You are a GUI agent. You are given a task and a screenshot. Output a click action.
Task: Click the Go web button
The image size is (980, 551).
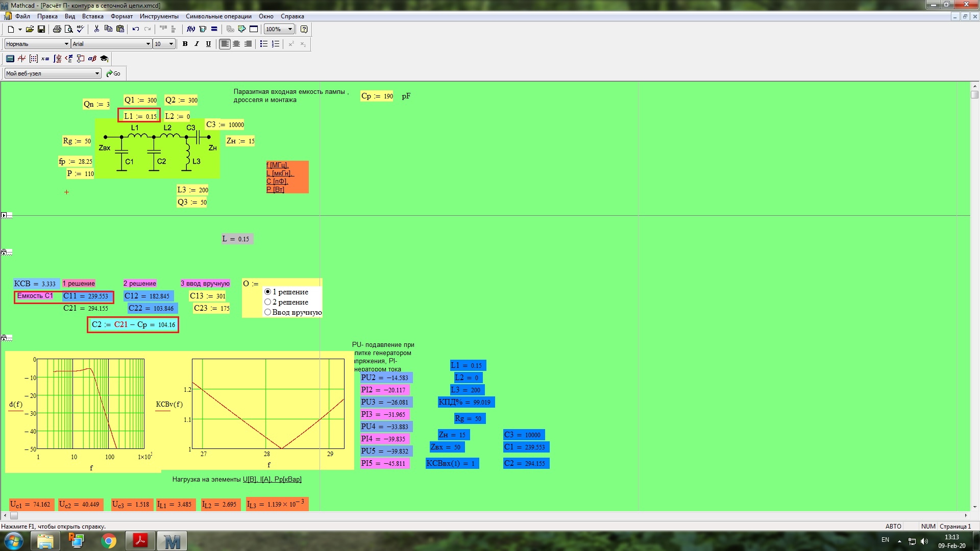[113, 73]
